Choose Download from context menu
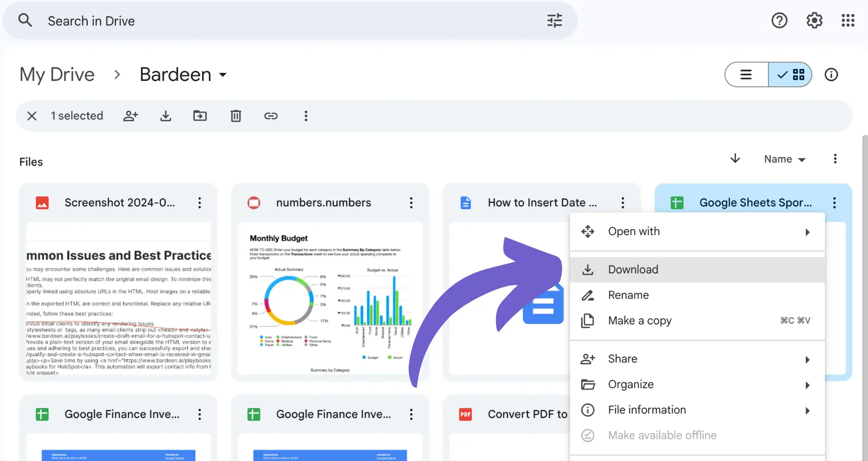 coord(697,270)
